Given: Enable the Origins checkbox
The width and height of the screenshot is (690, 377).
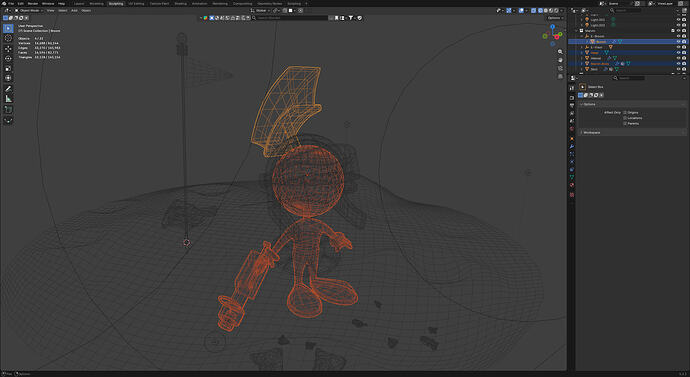Looking at the screenshot, I should pyautogui.click(x=625, y=113).
